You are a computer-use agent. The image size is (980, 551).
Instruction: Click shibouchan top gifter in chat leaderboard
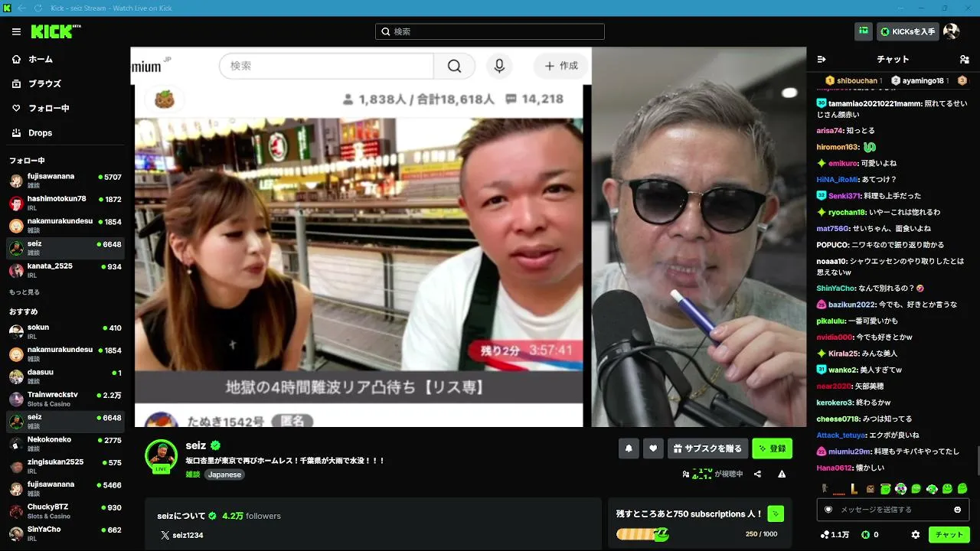click(853, 80)
